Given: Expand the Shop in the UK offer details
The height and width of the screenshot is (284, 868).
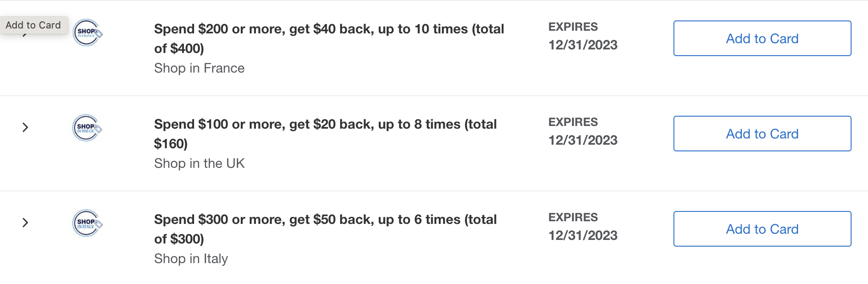Looking at the screenshot, I should click(25, 128).
